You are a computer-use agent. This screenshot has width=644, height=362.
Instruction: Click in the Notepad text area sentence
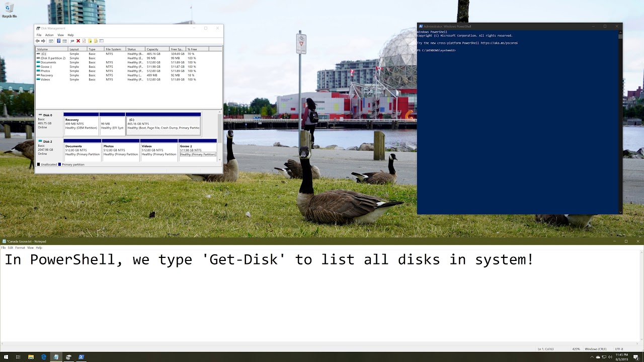tap(269, 259)
